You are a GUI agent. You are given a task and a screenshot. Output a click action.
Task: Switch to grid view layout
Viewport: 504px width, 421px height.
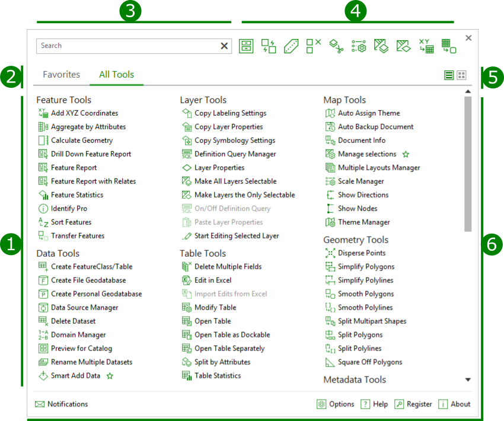tap(461, 75)
